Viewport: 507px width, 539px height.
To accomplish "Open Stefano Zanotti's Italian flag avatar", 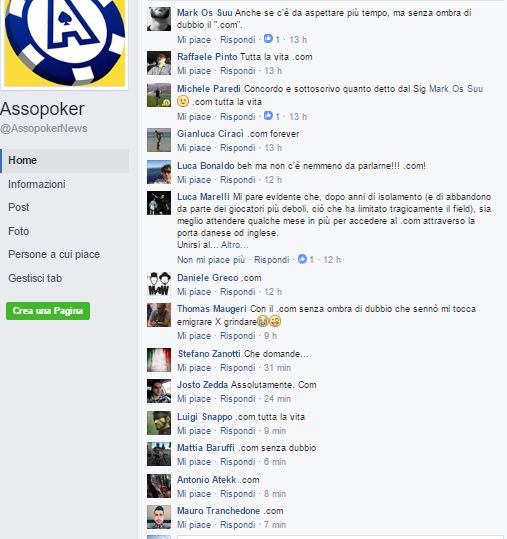I will click(x=159, y=360).
